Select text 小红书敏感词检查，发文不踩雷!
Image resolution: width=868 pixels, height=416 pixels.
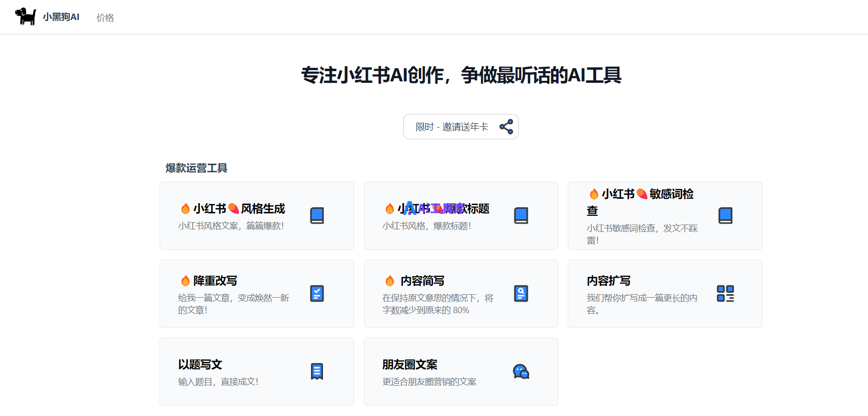pos(642,234)
